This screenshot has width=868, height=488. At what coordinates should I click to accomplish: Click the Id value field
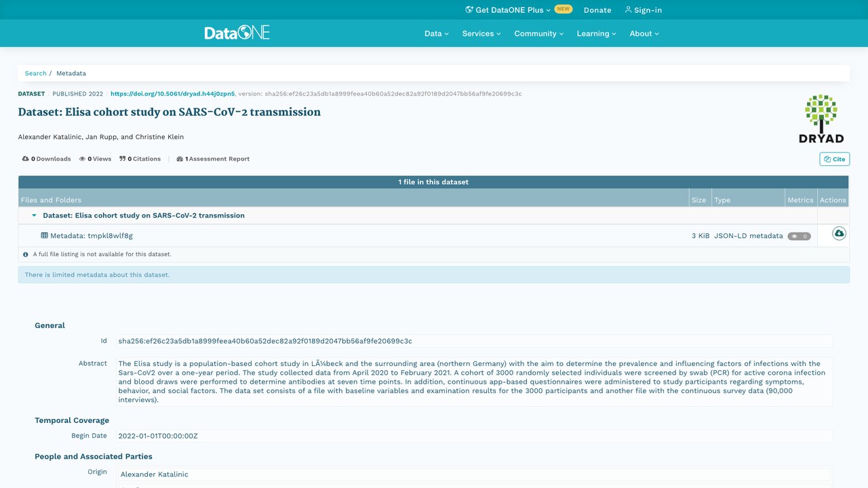tap(474, 341)
